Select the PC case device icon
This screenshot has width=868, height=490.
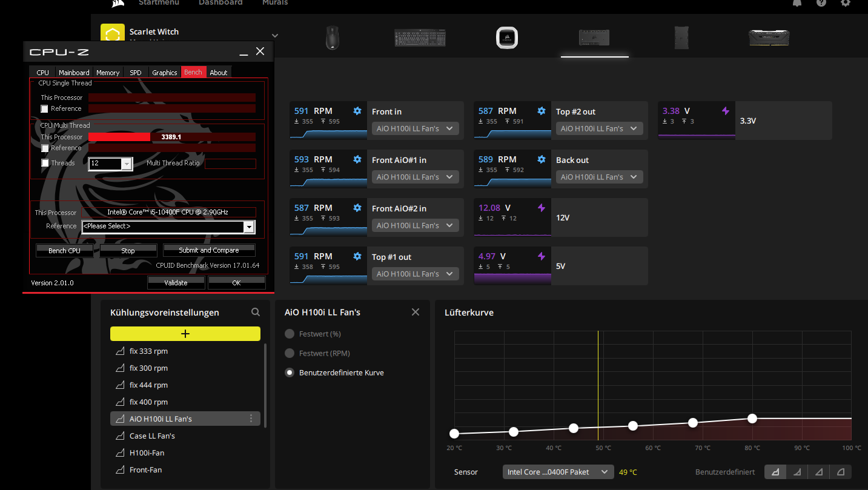click(681, 38)
